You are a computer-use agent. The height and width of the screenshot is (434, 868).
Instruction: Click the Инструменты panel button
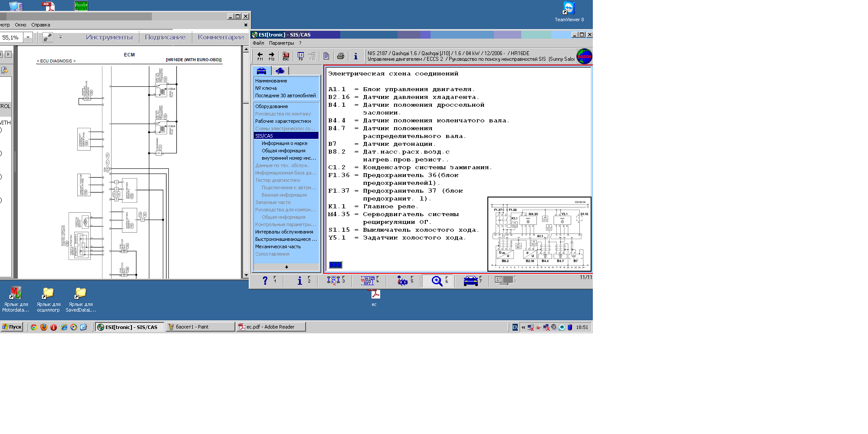[x=109, y=37]
